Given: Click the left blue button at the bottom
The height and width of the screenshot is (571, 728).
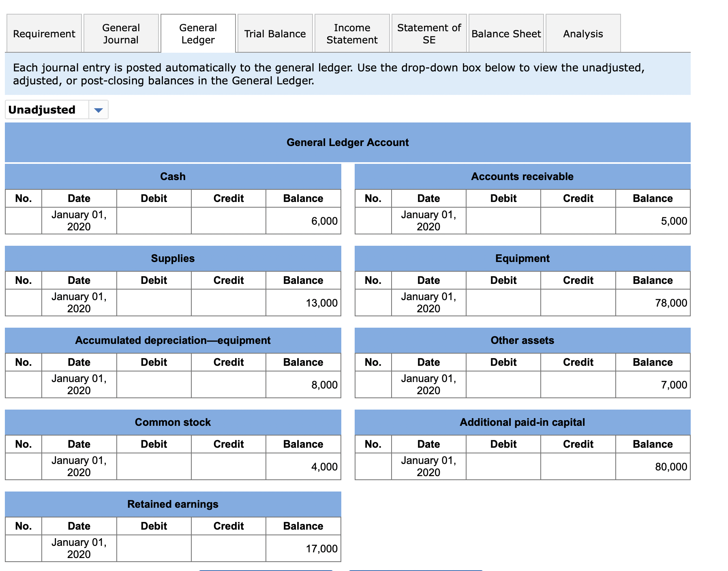Looking at the screenshot, I should point(266,569).
